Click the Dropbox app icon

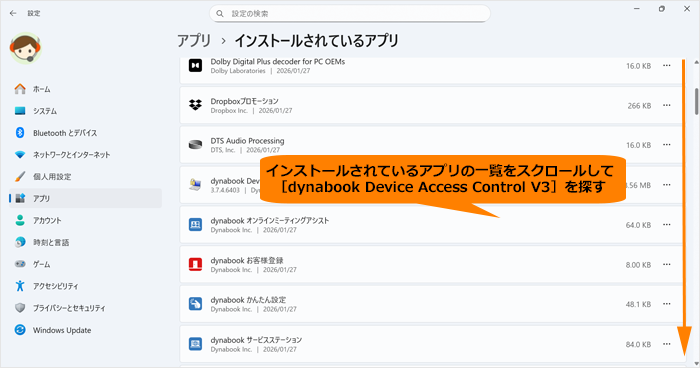pyautogui.click(x=195, y=105)
